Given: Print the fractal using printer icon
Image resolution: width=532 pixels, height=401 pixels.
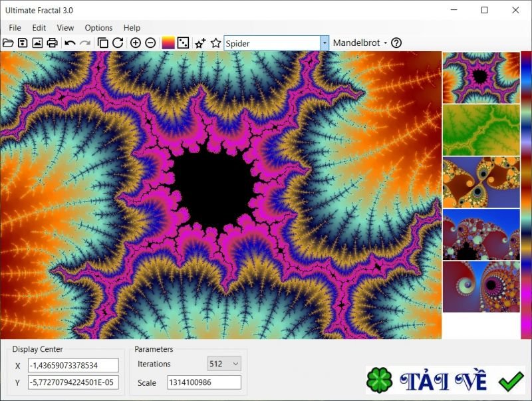Looking at the screenshot, I should click(x=52, y=43).
